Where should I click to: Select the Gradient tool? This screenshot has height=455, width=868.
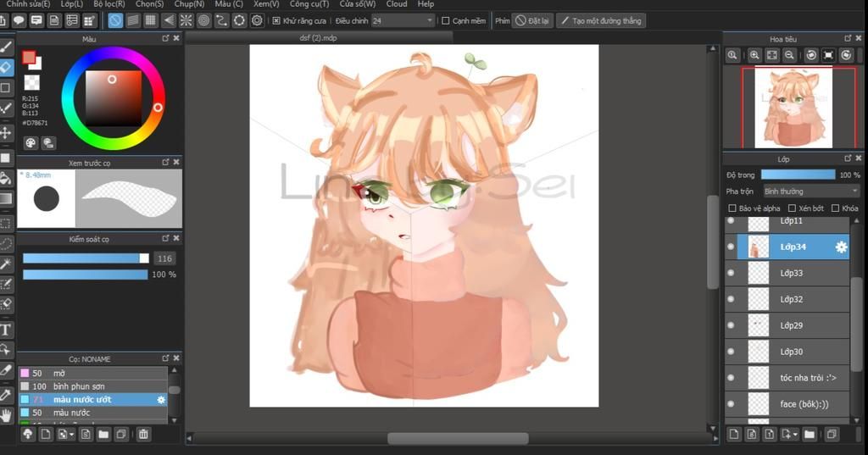[6, 198]
